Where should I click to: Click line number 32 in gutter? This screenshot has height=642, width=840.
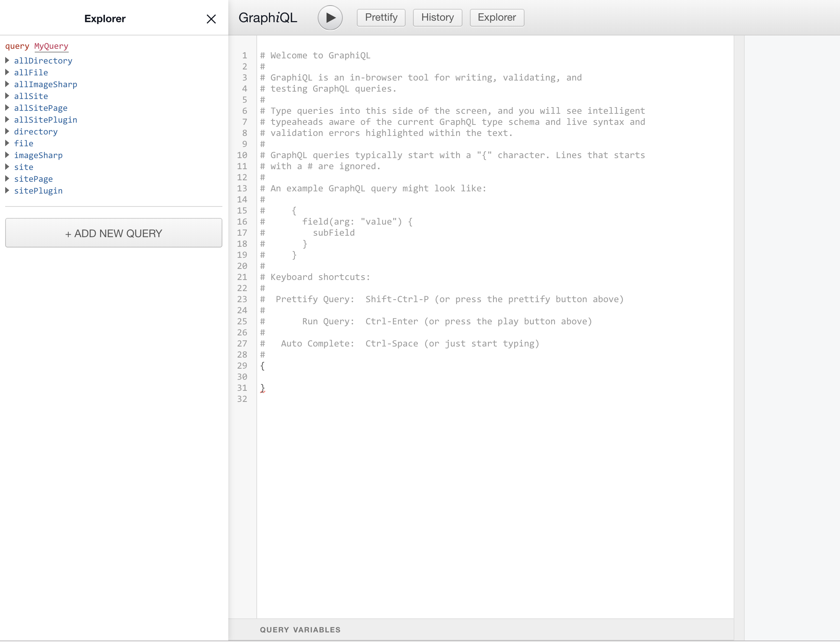[242, 399]
